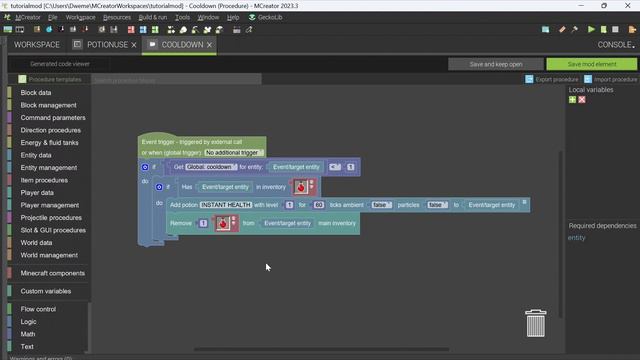The image size is (640, 360).
Task: Click Save mod element button
Action: (591, 64)
